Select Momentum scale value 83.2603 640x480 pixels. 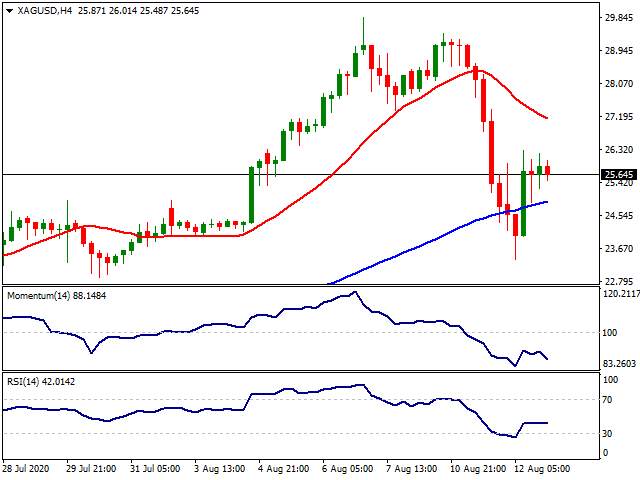pyautogui.click(x=619, y=363)
